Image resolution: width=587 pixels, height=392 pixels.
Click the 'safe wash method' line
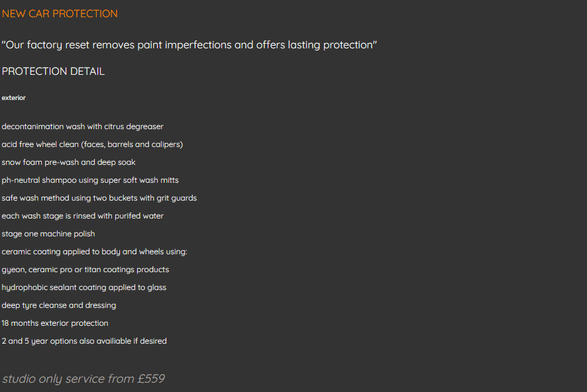click(99, 198)
